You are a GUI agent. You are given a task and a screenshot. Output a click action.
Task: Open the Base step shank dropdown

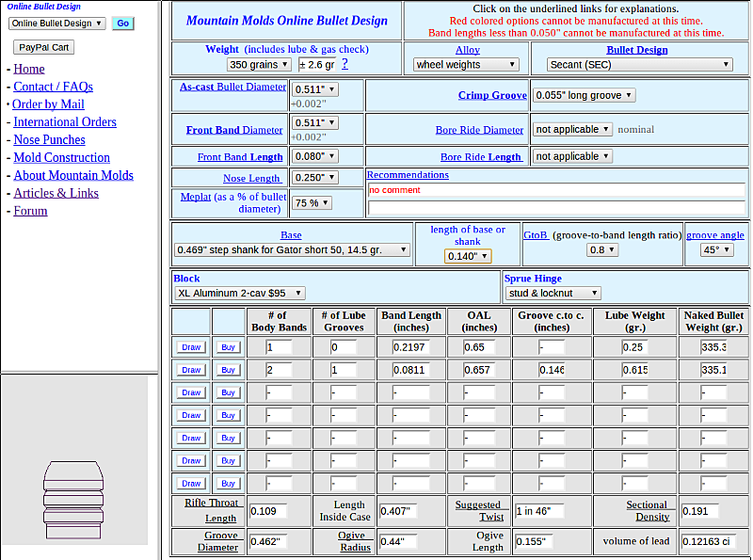tap(292, 249)
